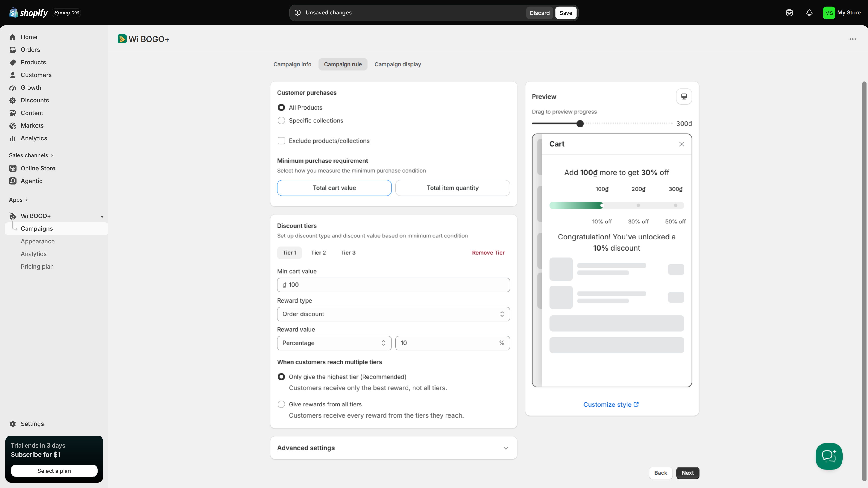Expand the Apps chevron
The image size is (868, 488).
coord(27,200)
